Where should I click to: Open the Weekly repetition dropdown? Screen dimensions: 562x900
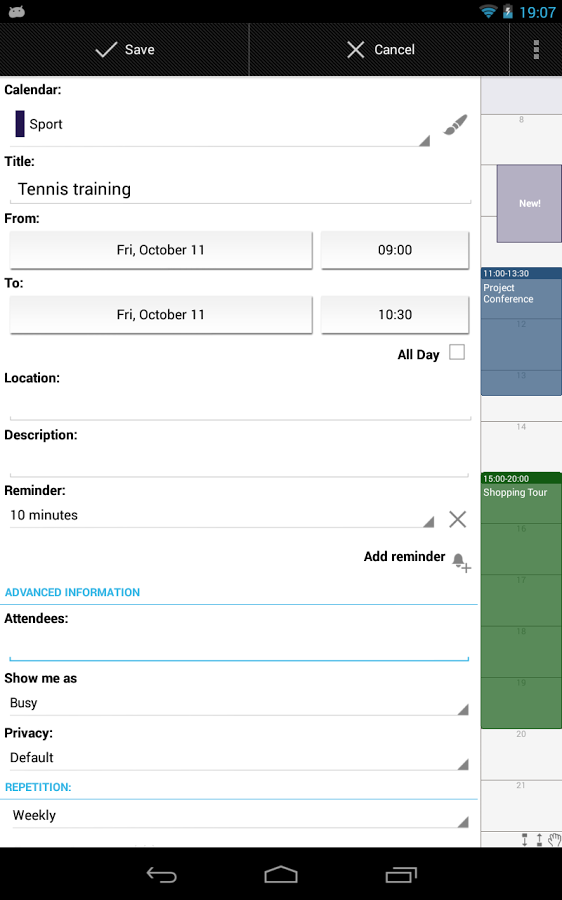click(x=239, y=816)
